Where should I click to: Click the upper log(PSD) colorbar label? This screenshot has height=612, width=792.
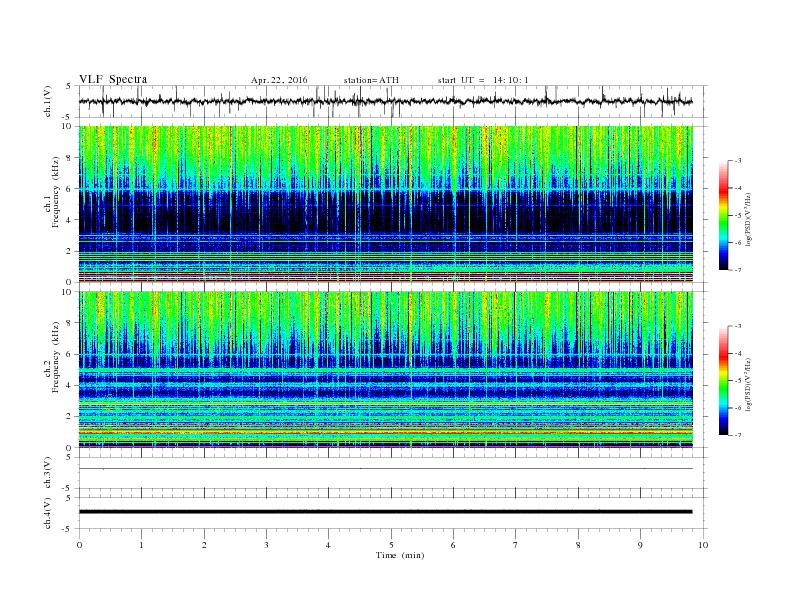[749, 220]
